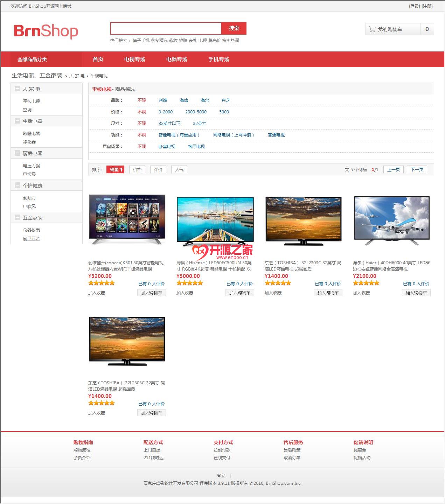The height and width of the screenshot is (504, 445).
Task: Filter size 32英寸
Action: coord(200,124)
